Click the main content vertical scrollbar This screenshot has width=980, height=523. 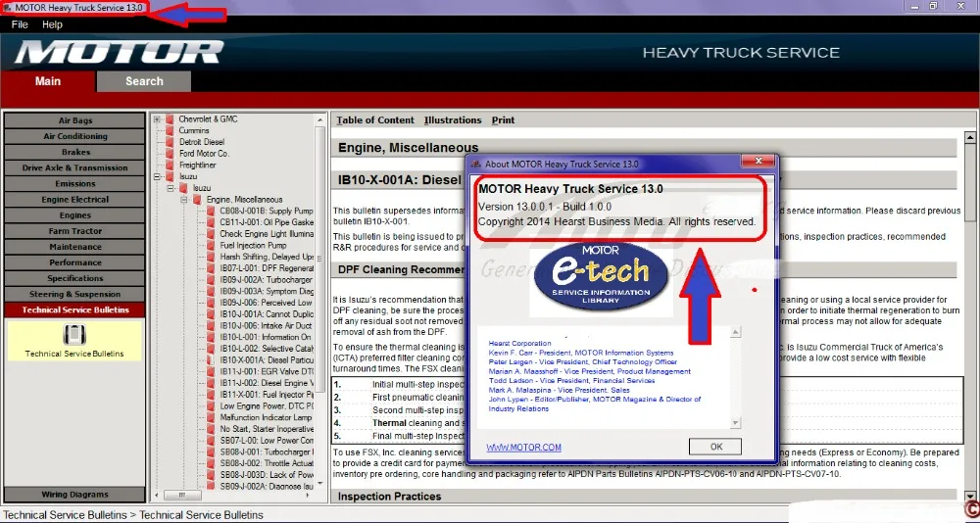(x=970, y=182)
